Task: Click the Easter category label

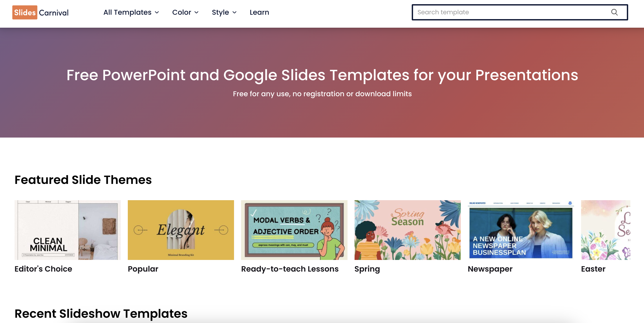Action: (x=593, y=269)
